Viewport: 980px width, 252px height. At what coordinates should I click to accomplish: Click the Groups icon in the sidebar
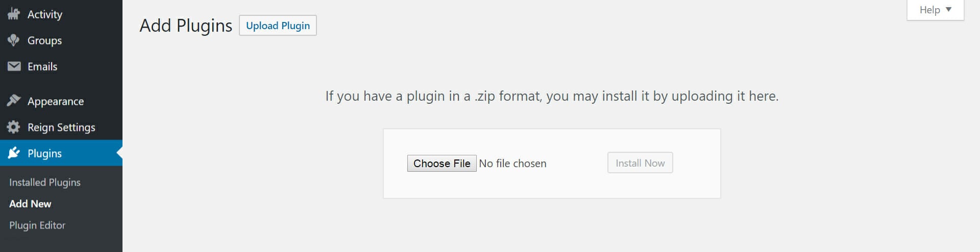tap(14, 40)
